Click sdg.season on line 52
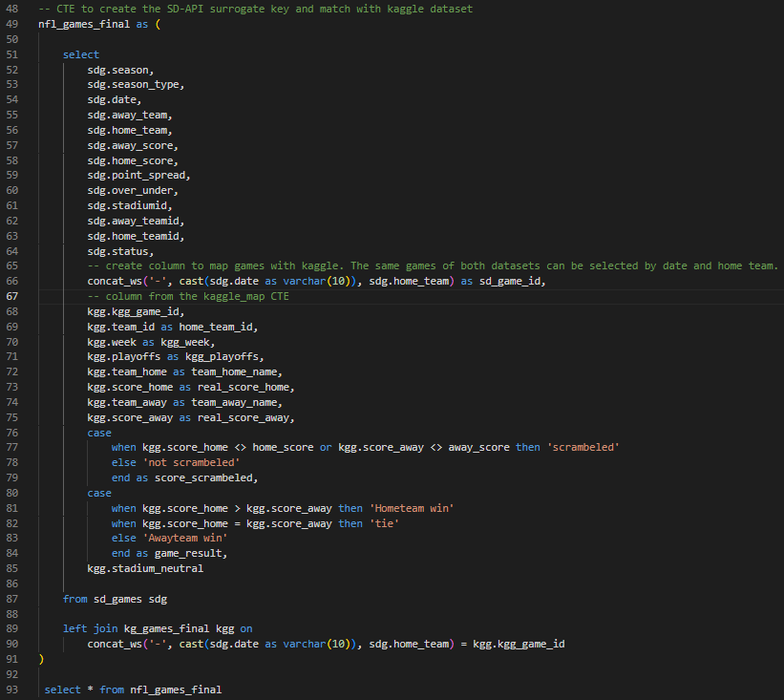Screen dimensions: 784x700 click(118, 69)
